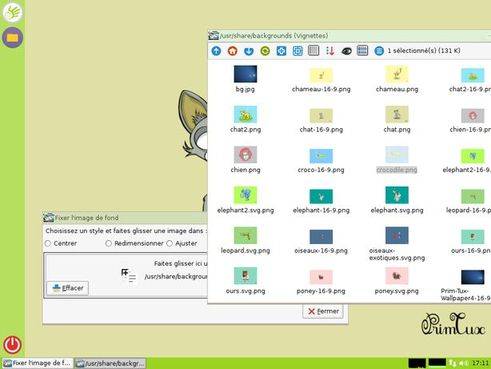Select the bg.jpg thumbnail
The image size is (491, 369).
[x=245, y=74]
